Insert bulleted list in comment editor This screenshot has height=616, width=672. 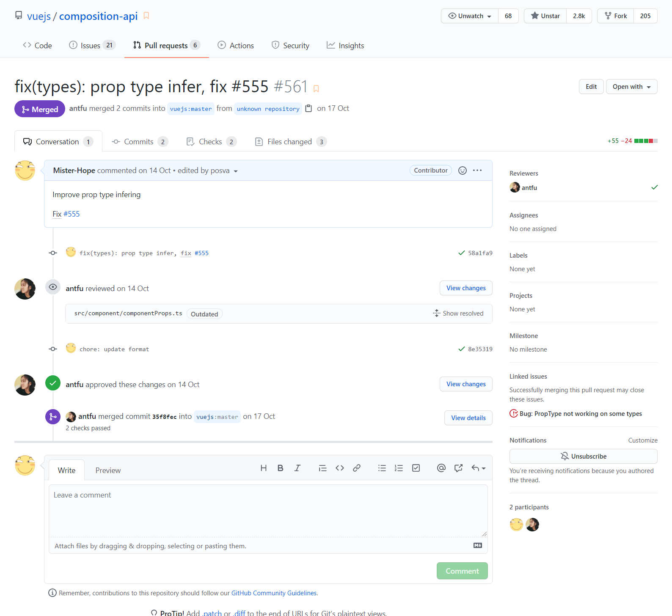pyautogui.click(x=382, y=468)
